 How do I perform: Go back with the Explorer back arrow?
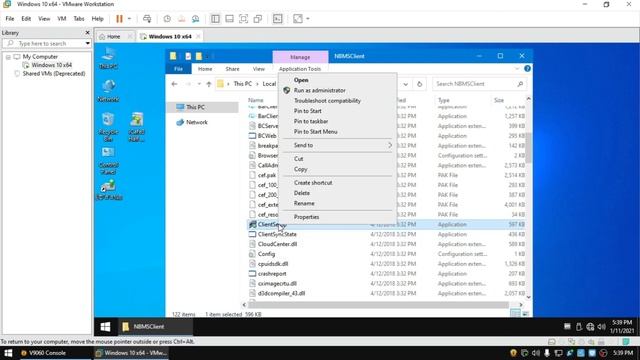(x=174, y=84)
